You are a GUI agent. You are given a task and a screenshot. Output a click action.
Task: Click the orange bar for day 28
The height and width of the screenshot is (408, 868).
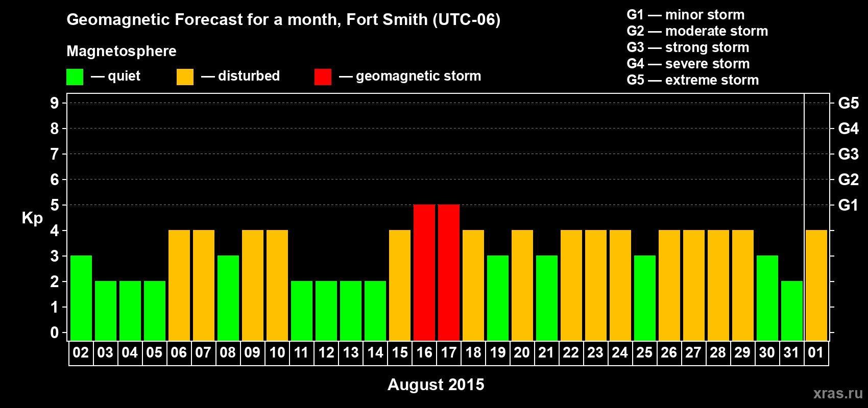[718, 285]
